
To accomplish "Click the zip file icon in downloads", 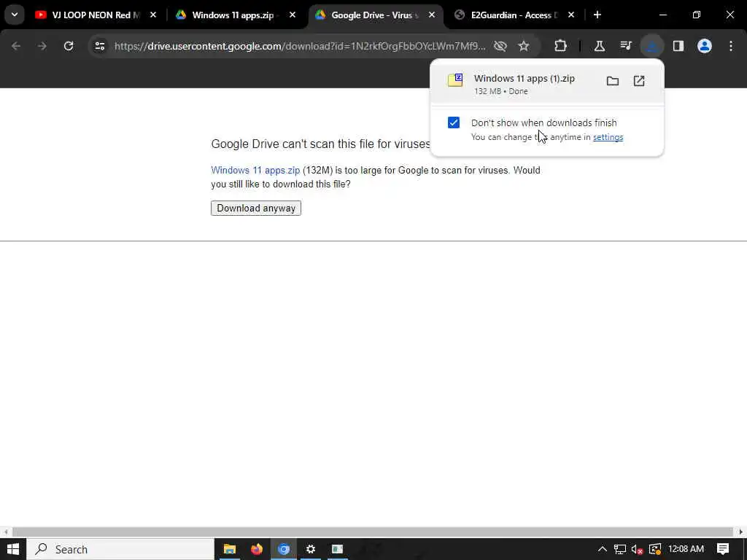I will [455, 80].
